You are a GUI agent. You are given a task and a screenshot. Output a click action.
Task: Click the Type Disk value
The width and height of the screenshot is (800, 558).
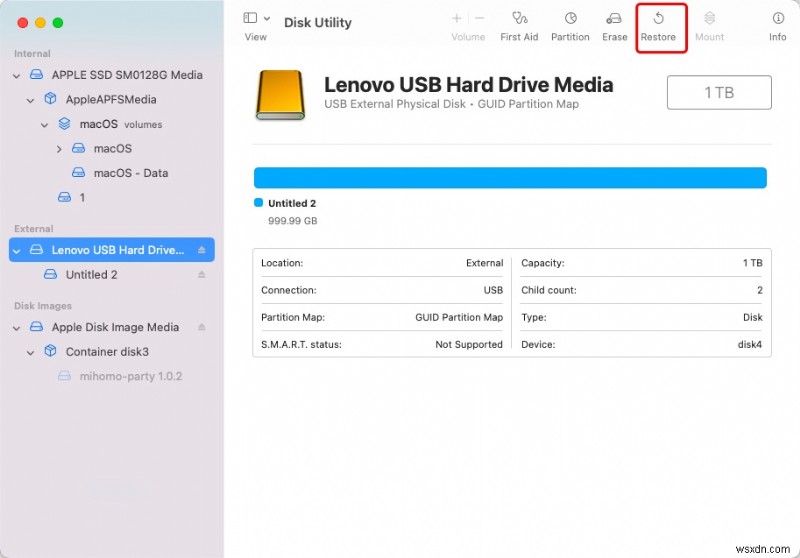pos(753,317)
